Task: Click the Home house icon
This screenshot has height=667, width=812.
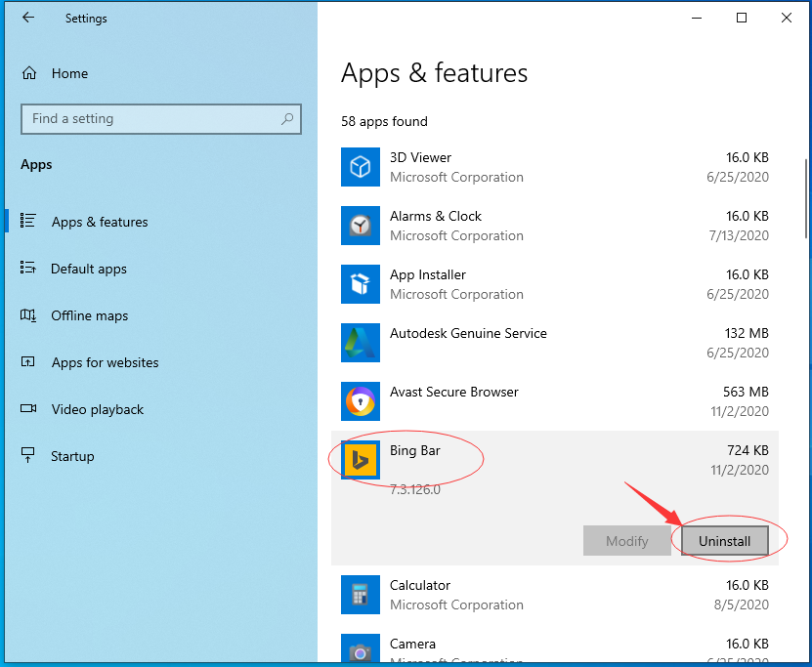Action: tap(29, 73)
